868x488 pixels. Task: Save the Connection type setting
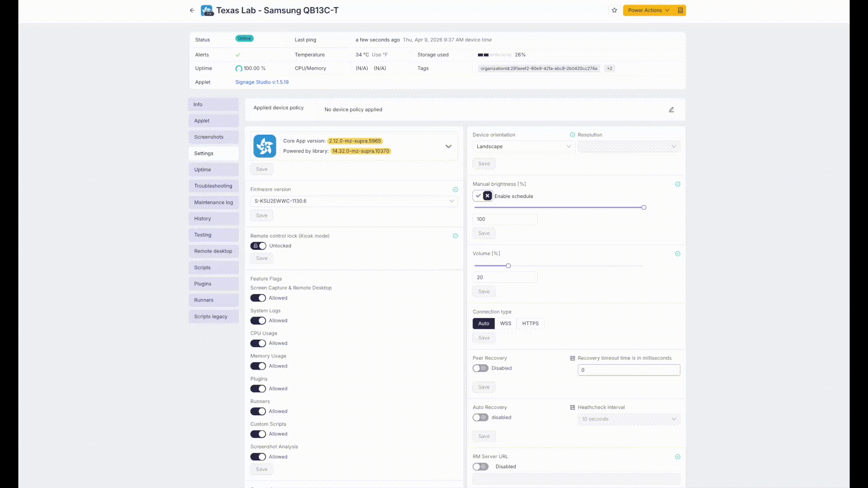coord(484,338)
